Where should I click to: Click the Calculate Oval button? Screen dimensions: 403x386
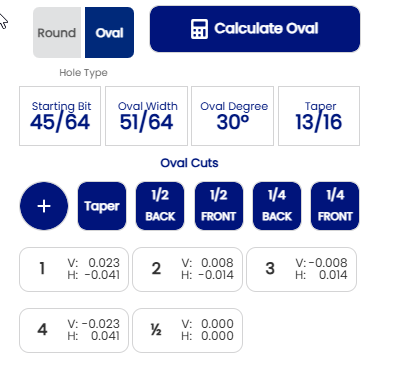pos(255,29)
